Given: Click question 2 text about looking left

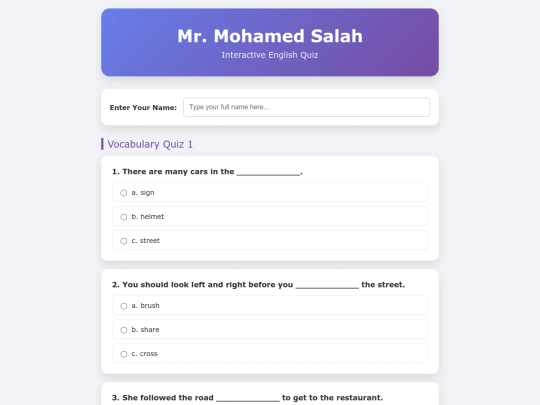Looking at the screenshot, I should pos(258,284).
